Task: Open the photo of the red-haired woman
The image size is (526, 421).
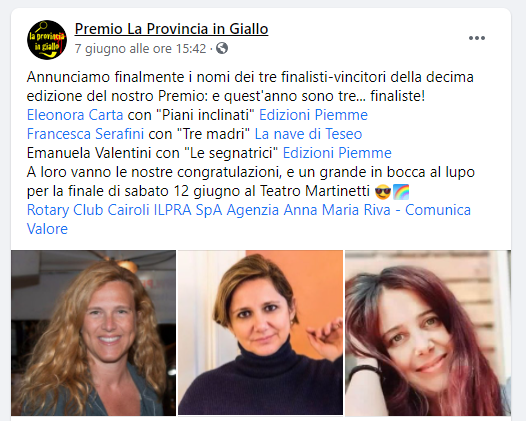Action: tap(428, 333)
